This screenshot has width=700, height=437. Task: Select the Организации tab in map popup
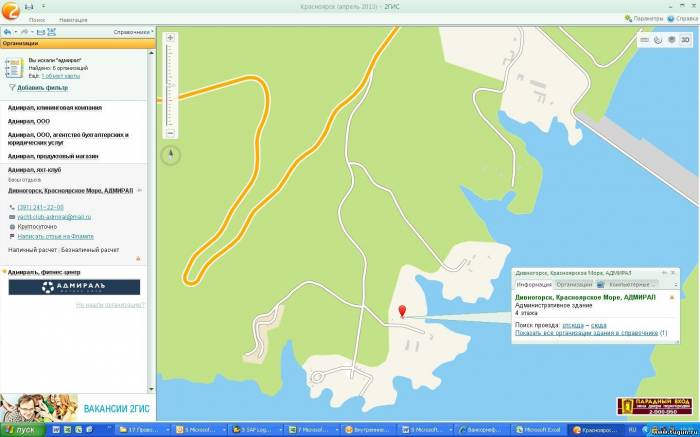[x=575, y=285]
